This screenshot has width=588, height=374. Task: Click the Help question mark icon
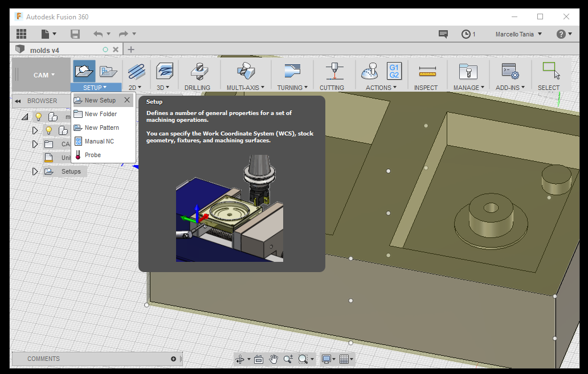tap(561, 34)
